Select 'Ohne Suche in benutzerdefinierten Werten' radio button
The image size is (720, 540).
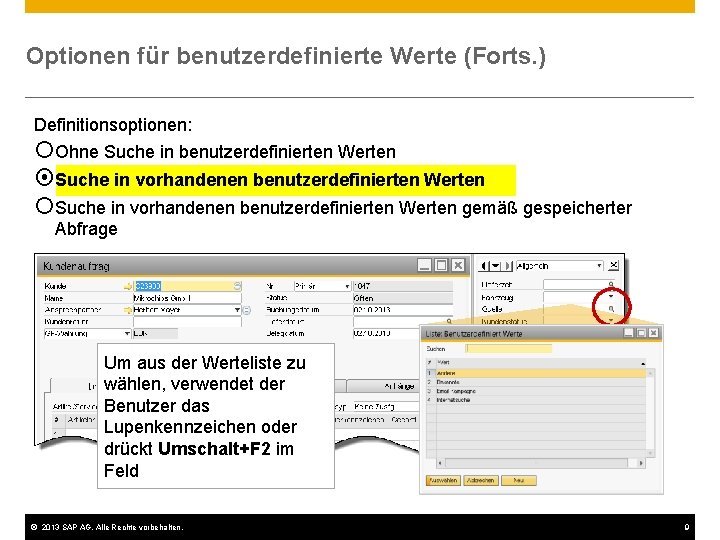pos(45,150)
